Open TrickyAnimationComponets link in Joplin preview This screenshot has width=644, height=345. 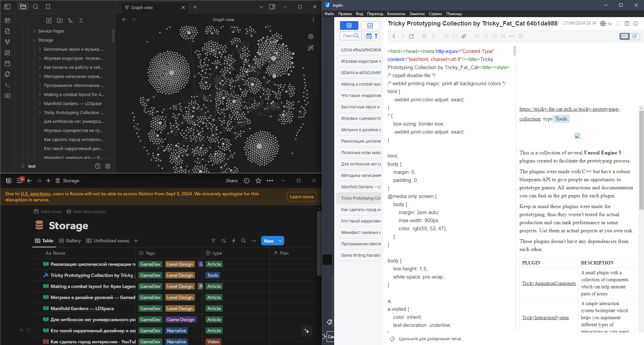click(x=549, y=283)
